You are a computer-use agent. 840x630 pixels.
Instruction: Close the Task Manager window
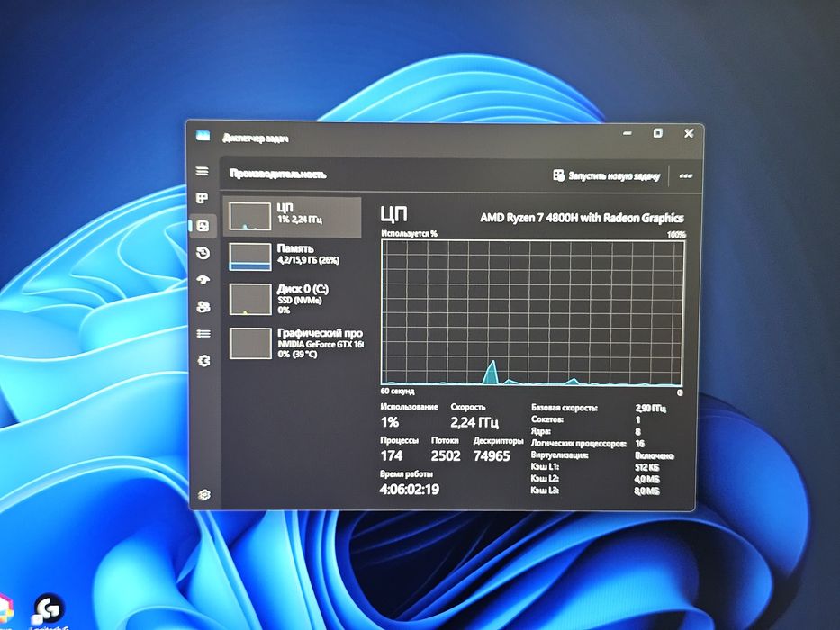click(689, 133)
